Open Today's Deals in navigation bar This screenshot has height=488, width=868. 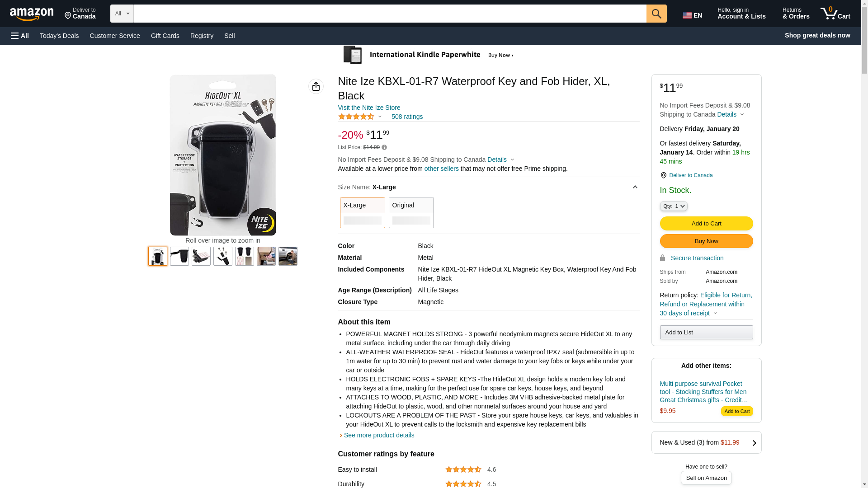pos(59,36)
